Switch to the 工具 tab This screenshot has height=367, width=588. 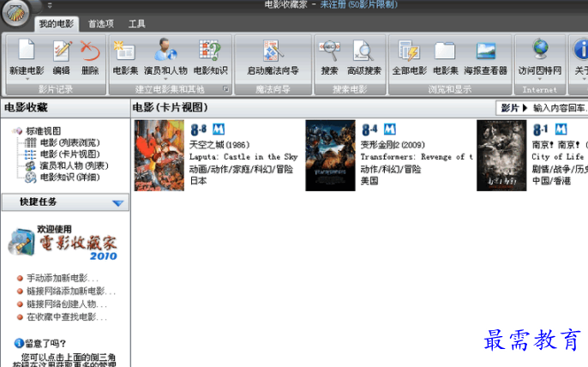coord(137,24)
